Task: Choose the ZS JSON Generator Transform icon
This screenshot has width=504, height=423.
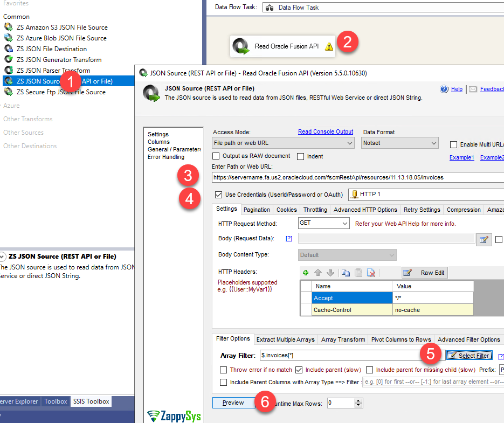Action: tap(9, 59)
